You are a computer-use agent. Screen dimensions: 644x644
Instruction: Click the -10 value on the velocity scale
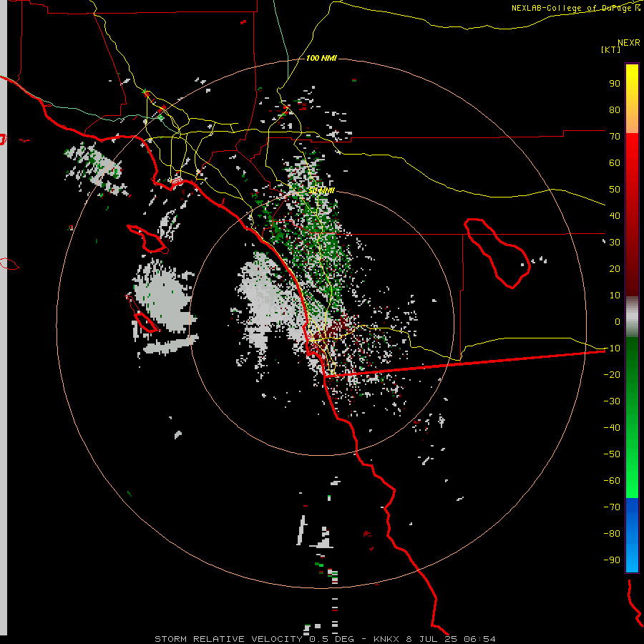point(612,348)
